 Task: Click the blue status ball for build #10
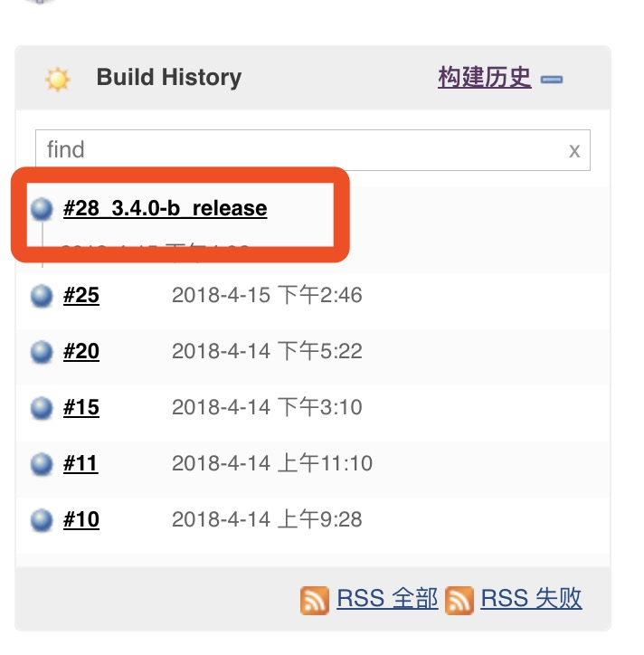[42, 520]
